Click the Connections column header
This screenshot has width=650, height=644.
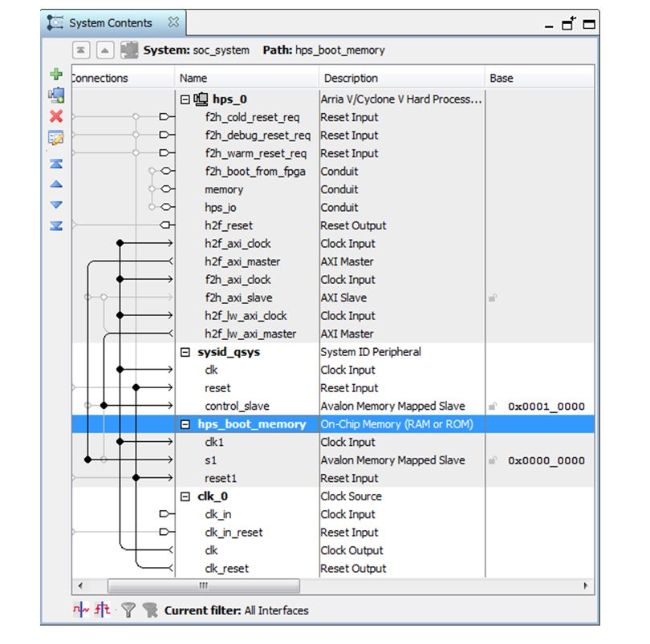pyautogui.click(x=123, y=78)
